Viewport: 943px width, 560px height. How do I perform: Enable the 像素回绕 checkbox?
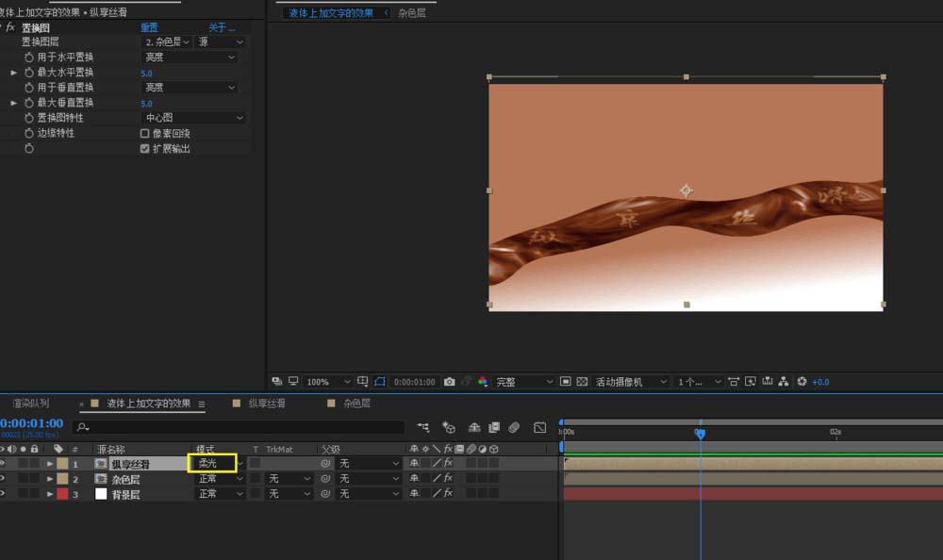click(144, 133)
